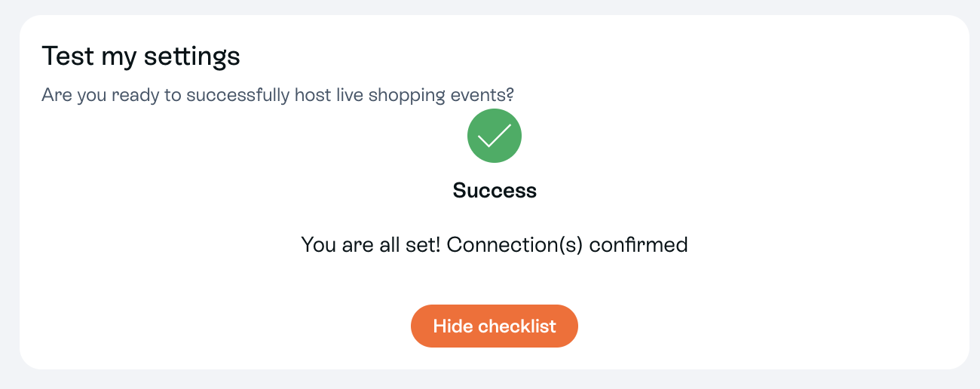Click the "Test" word in card heading
This screenshot has height=389, width=980.
pyautogui.click(x=63, y=57)
